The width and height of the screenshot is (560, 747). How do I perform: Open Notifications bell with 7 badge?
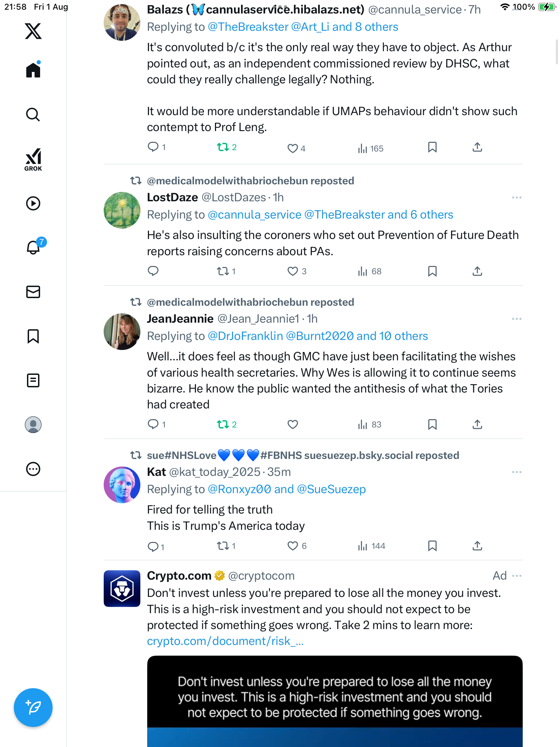click(34, 247)
